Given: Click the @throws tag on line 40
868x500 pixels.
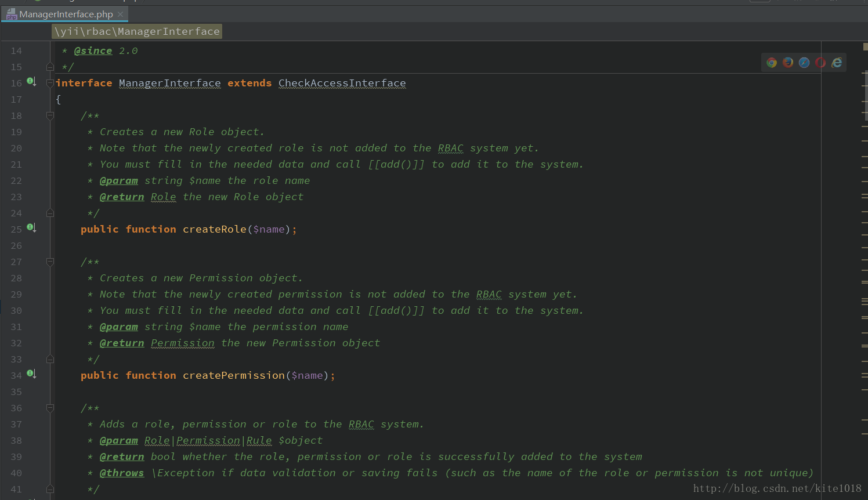Looking at the screenshot, I should pyautogui.click(x=122, y=473).
